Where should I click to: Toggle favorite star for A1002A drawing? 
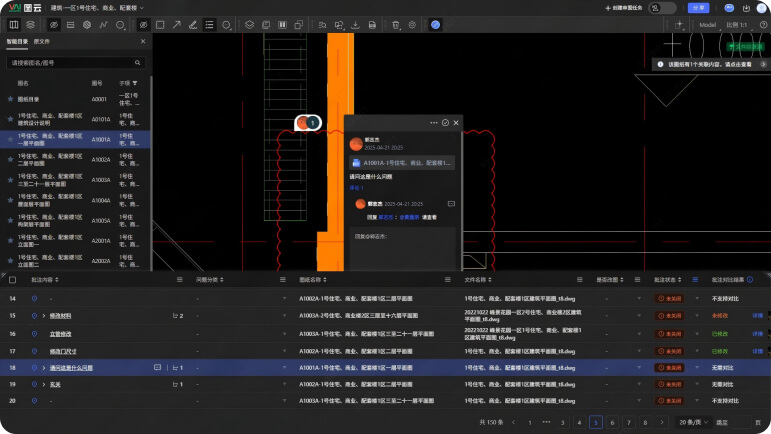click(x=11, y=159)
